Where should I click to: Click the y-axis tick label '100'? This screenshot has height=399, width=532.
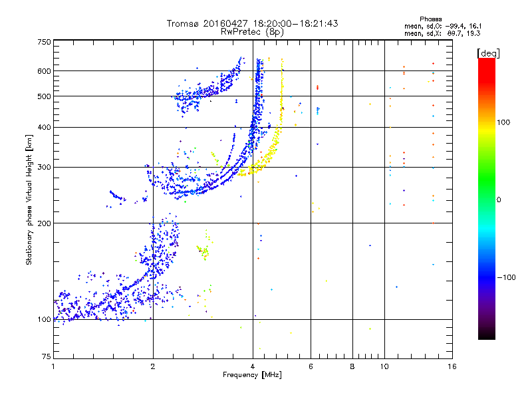44,320
